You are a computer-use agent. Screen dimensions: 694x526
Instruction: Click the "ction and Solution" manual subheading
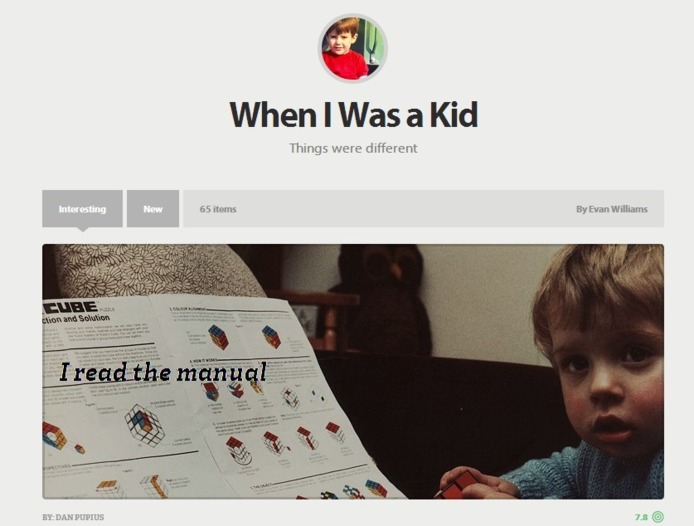(x=76, y=319)
